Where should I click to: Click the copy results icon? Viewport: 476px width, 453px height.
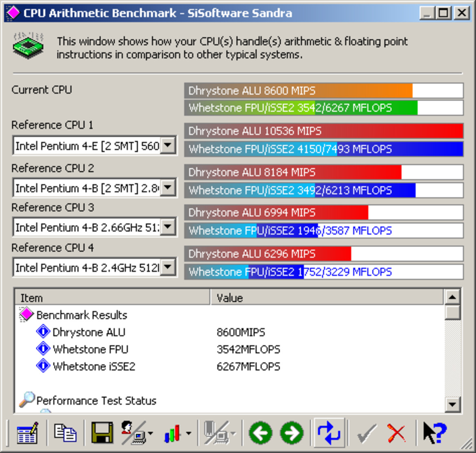65,433
